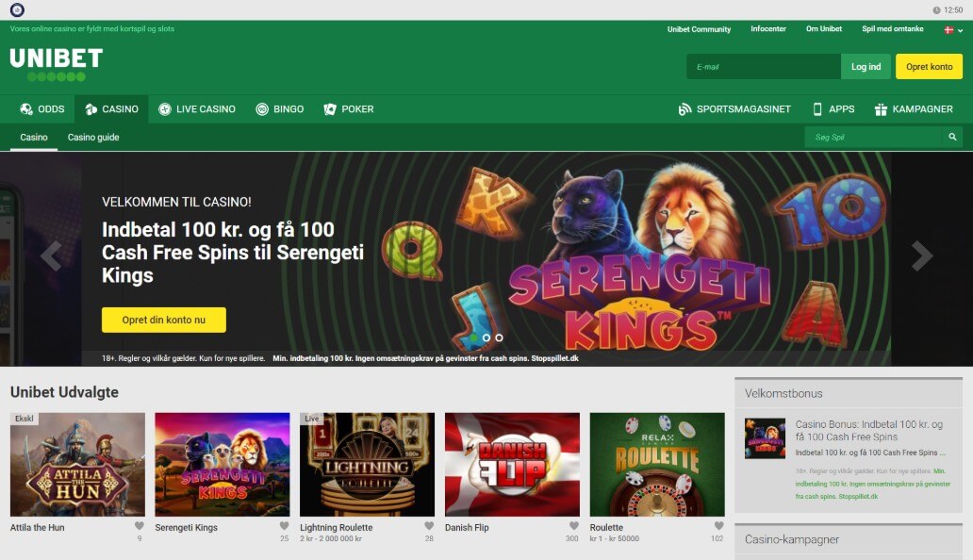The height and width of the screenshot is (560, 973).
Task: Open the Serengeti Kings game thumbnail
Action: coord(223,465)
